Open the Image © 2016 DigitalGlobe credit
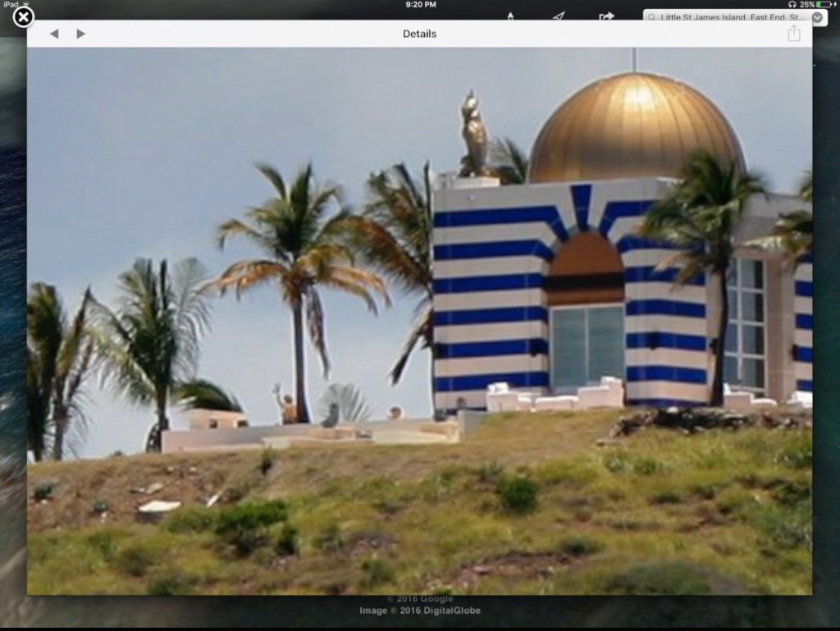The height and width of the screenshot is (631, 840). pos(419,610)
